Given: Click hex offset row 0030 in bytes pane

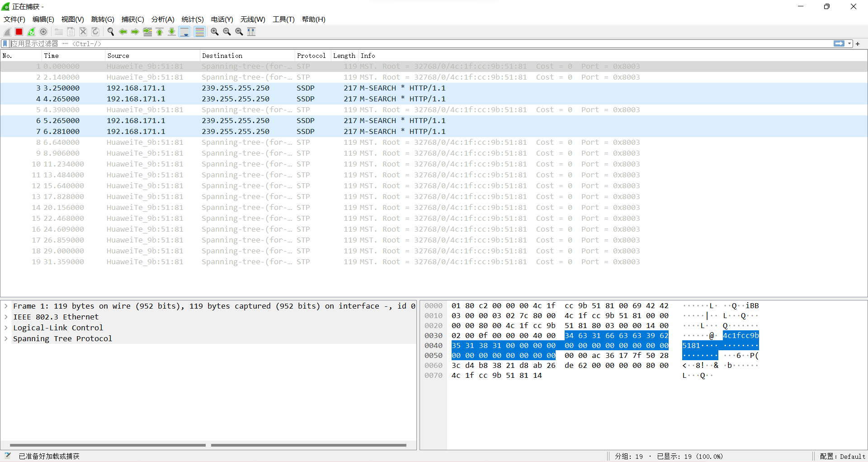Looking at the screenshot, I should (x=434, y=336).
